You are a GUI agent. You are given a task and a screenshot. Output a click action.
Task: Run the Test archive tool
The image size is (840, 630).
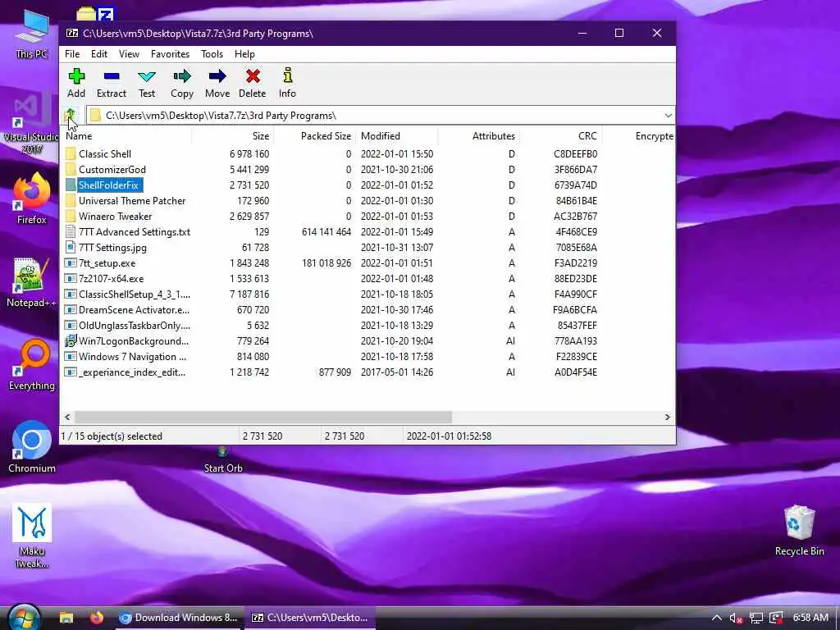tap(147, 76)
